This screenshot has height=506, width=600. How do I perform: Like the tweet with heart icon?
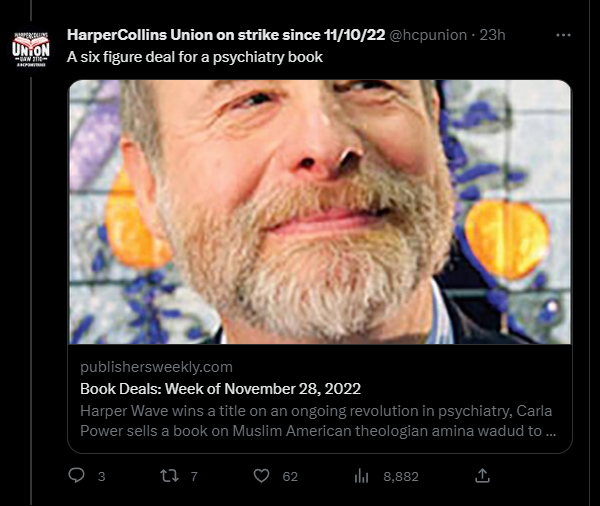pyautogui.click(x=261, y=476)
